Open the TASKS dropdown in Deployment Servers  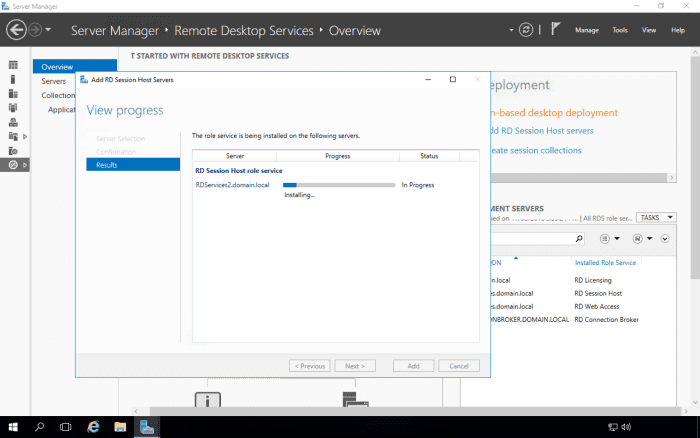pos(656,217)
